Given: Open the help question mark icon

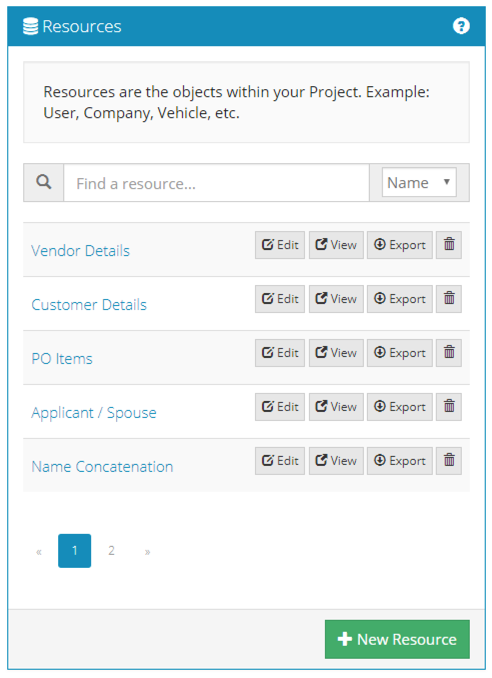Looking at the screenshot, I should [461, 26].
